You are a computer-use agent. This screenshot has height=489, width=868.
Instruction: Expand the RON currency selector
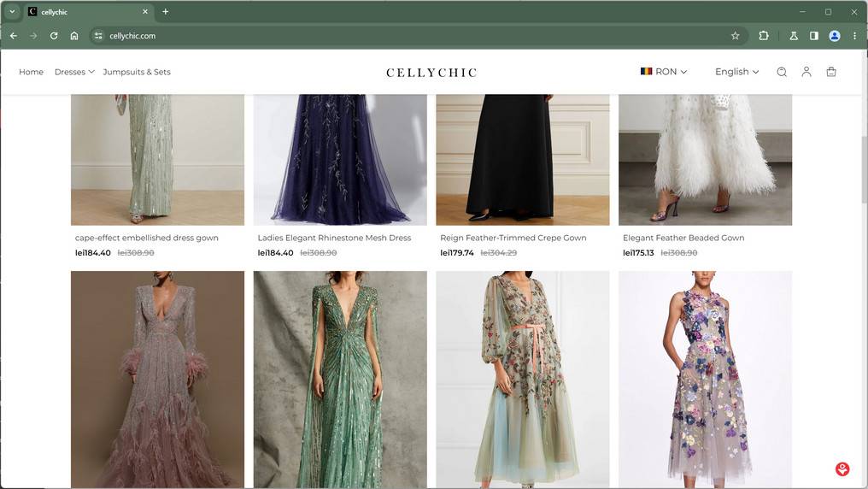pyautogui.click(x=664, y=72)
